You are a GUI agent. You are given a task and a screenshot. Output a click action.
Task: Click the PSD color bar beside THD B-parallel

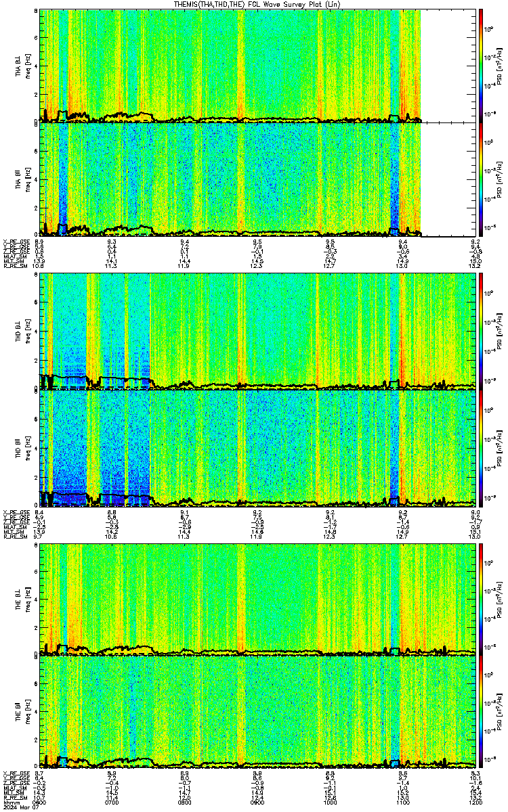pyautogui.click(x=481, y=448)
